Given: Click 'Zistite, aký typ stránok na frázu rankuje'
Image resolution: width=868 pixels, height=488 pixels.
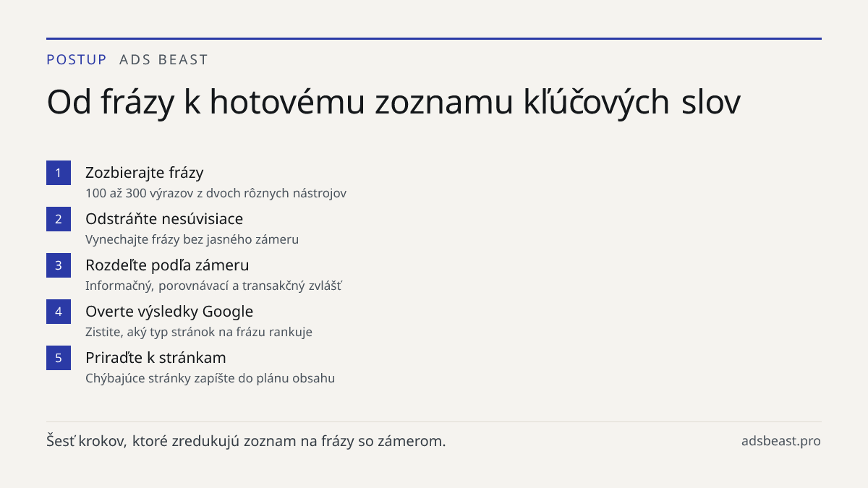Looking at the screenshot, I should [199, 332].
